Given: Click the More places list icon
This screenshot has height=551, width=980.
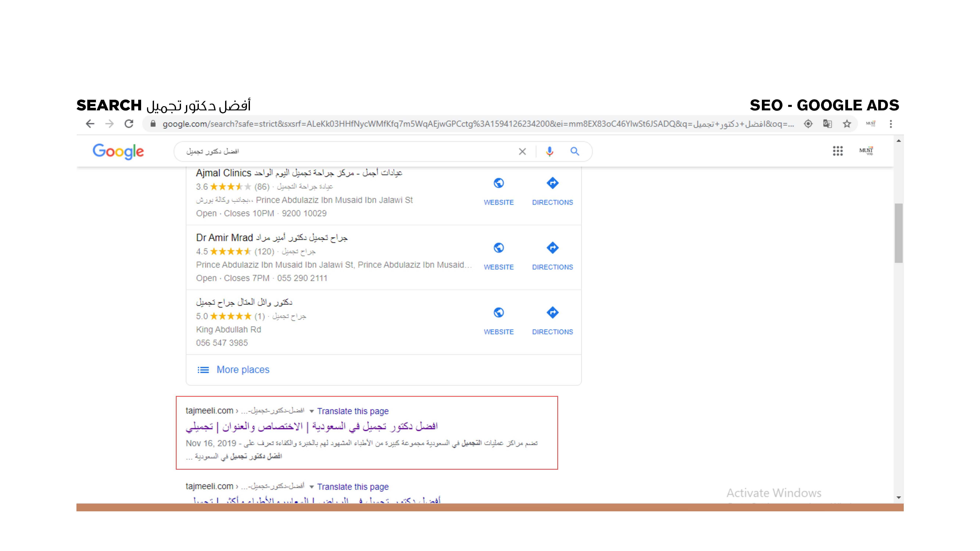Looking at the screenshot, I should tap(203, 370).
